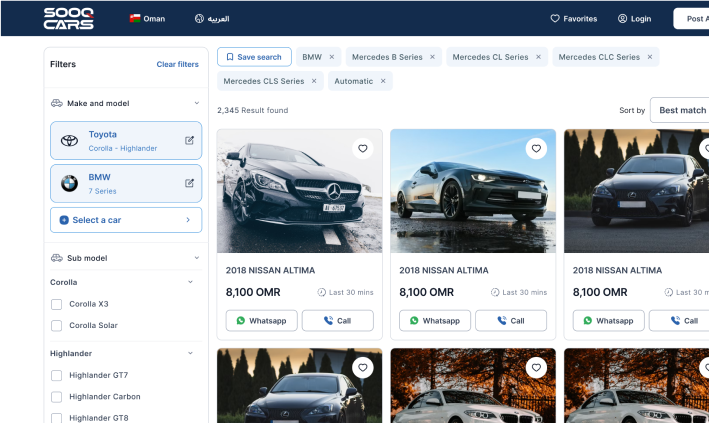Collapse the Make and model section
This screenshot has width=709, height=423.
tap(196, 103)
